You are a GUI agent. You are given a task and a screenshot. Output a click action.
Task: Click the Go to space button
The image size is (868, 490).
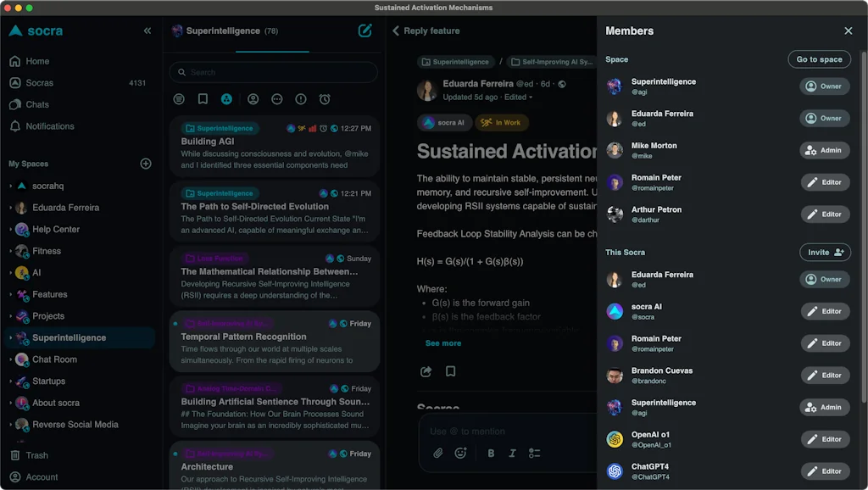click(819, 59)
